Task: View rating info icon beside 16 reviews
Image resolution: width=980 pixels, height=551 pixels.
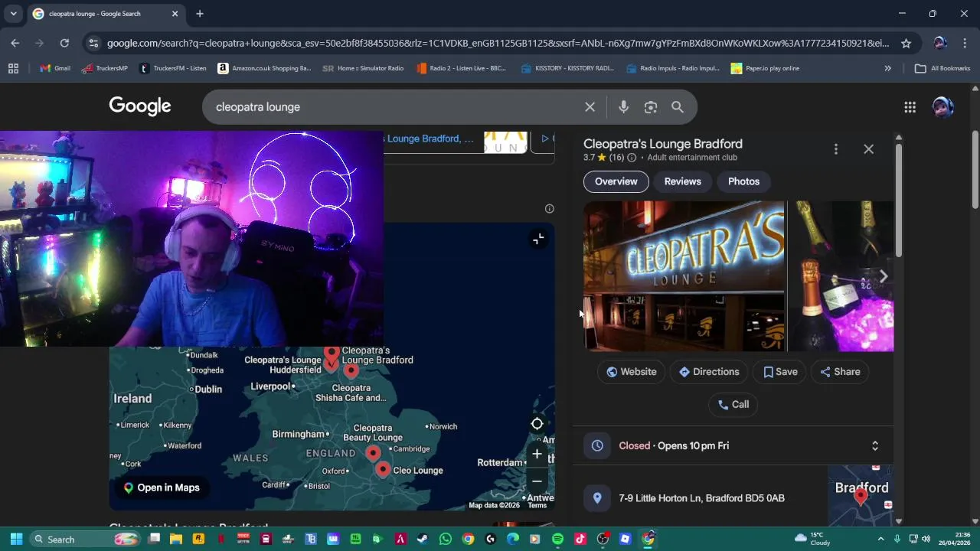Action: point(632,158)
